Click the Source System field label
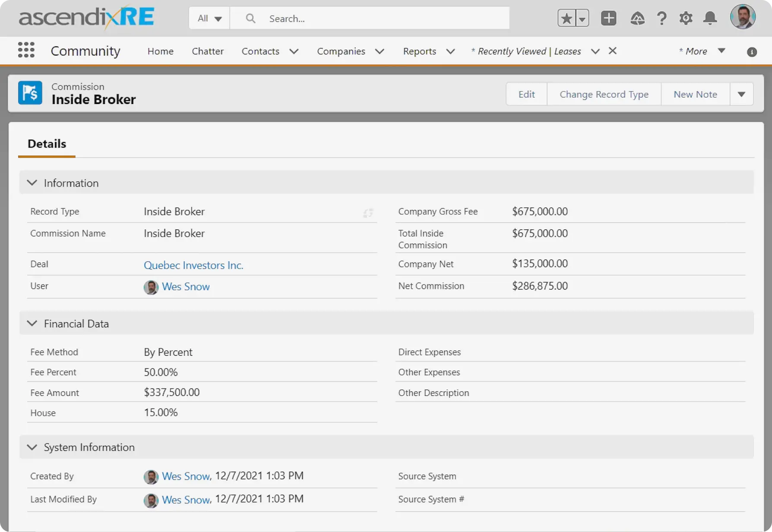Viewport: 772px width, 532px height. pyautogui.click(x=427, y=476)
